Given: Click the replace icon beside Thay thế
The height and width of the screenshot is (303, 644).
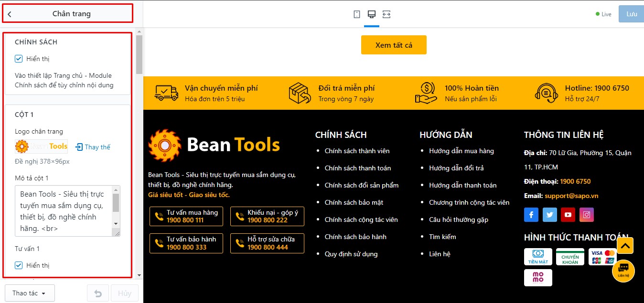Looking at the screenshot, I should (79, 147).
